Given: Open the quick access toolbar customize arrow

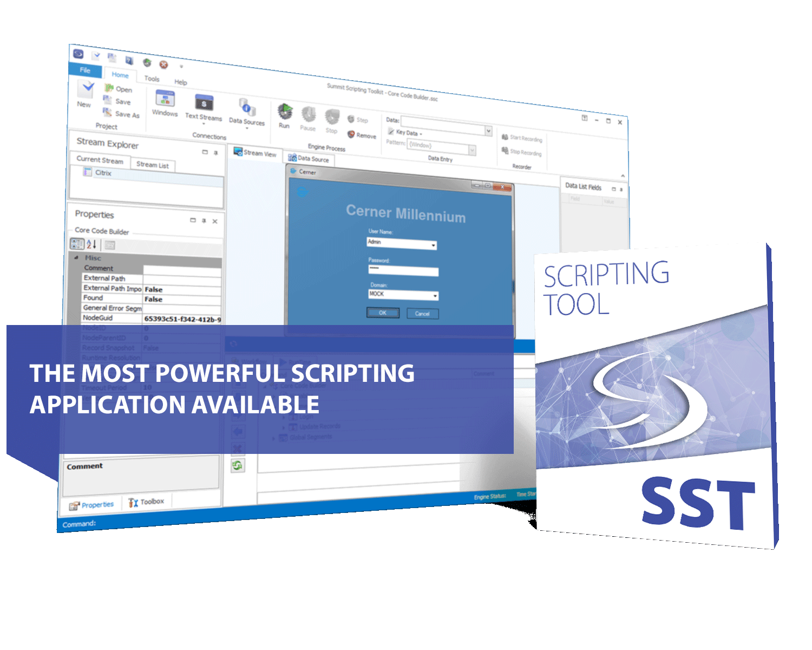Looking at the screenshot, I should pyautogui.click(x=181, y=67).
